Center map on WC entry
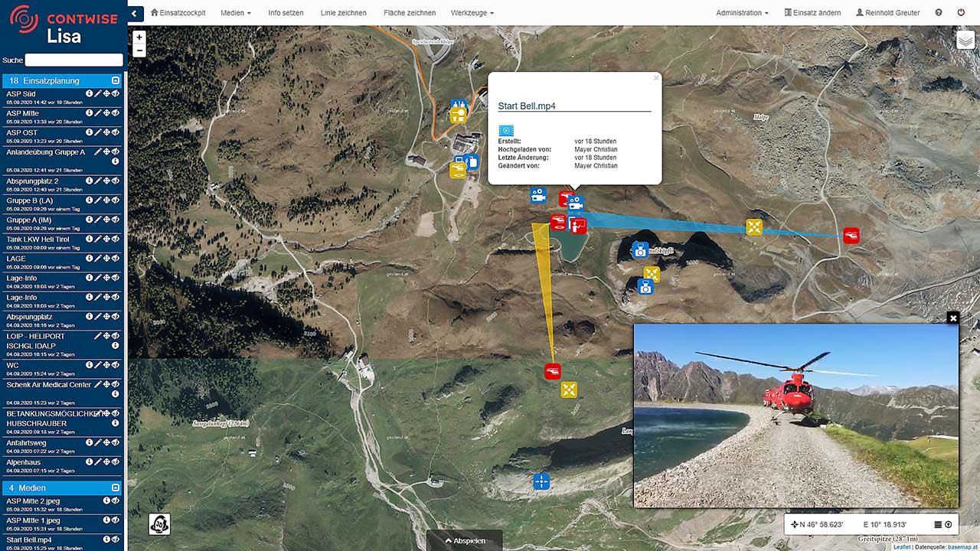 [x=106, y=365]
